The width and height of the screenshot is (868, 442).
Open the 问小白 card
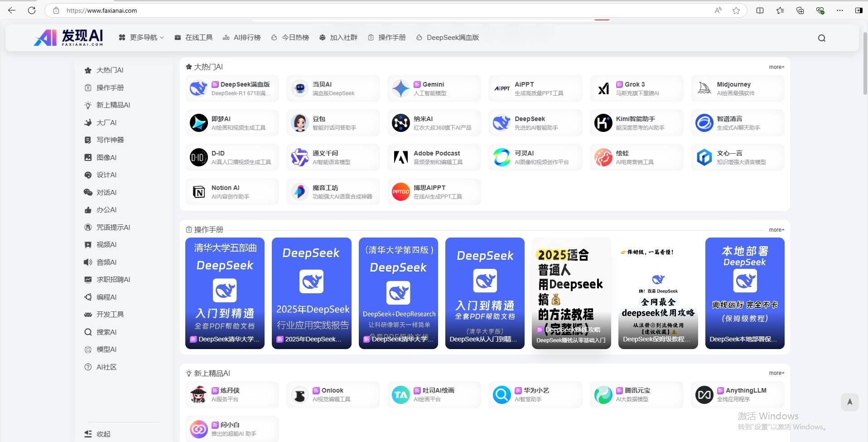[232, 429]
